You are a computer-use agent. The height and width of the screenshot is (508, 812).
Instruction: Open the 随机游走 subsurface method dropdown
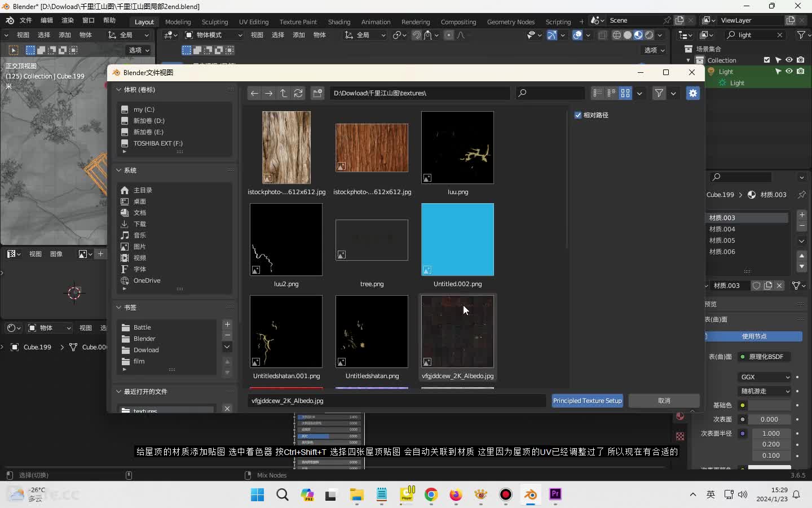[x=765, y=391]
